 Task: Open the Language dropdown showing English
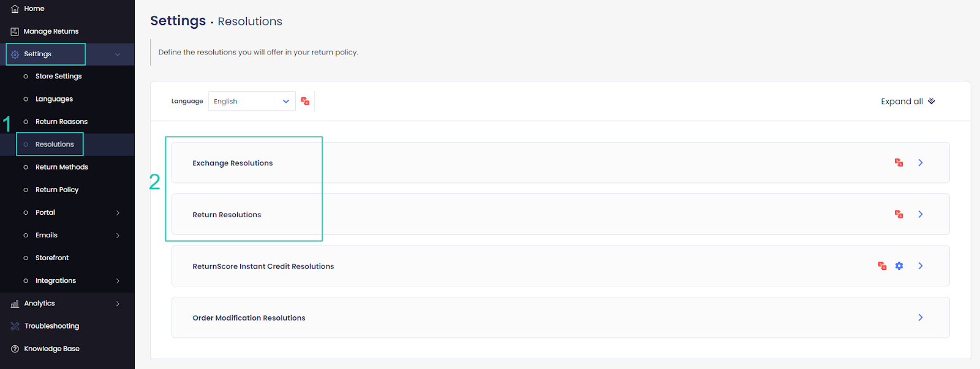pyautogui.click(x=252, y=101)
